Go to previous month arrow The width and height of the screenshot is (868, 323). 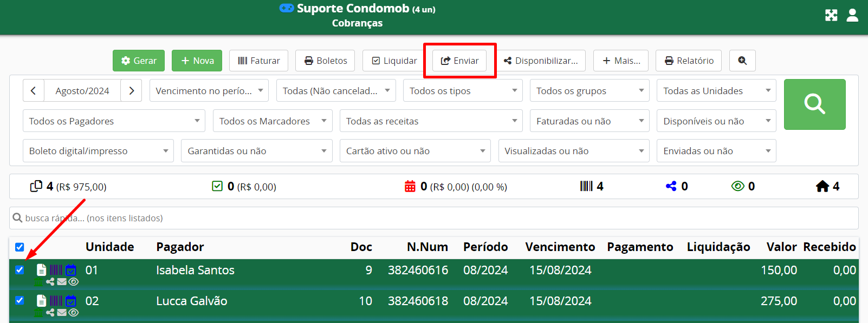coord(34,91)
